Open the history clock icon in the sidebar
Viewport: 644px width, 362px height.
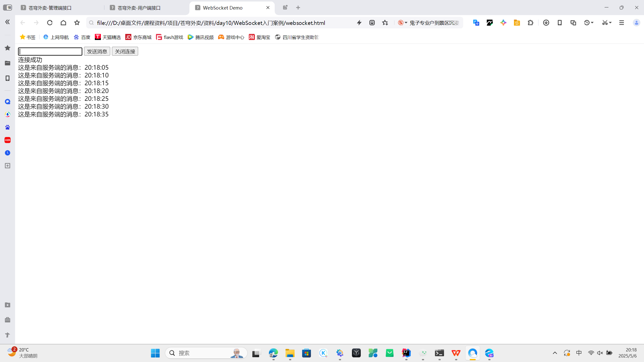click(8, 153)
